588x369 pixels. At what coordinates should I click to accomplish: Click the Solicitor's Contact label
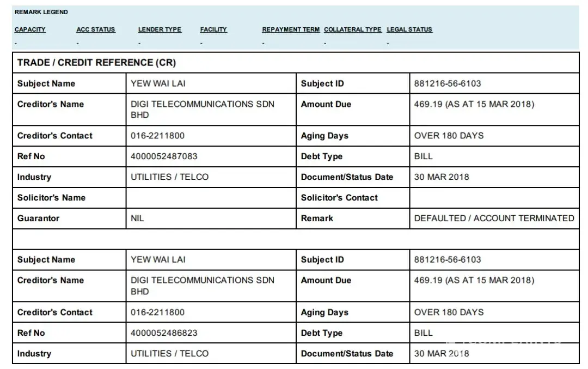(x=339, y=198)
